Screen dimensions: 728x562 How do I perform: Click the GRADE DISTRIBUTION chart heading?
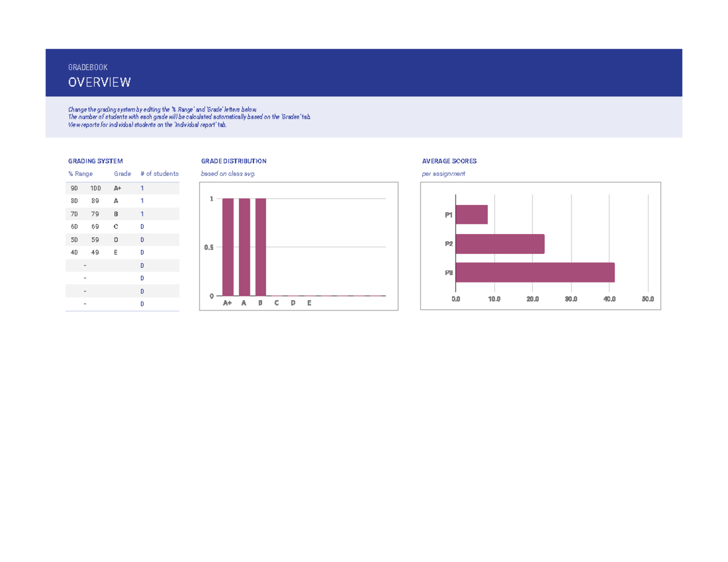tap(234, 161)
